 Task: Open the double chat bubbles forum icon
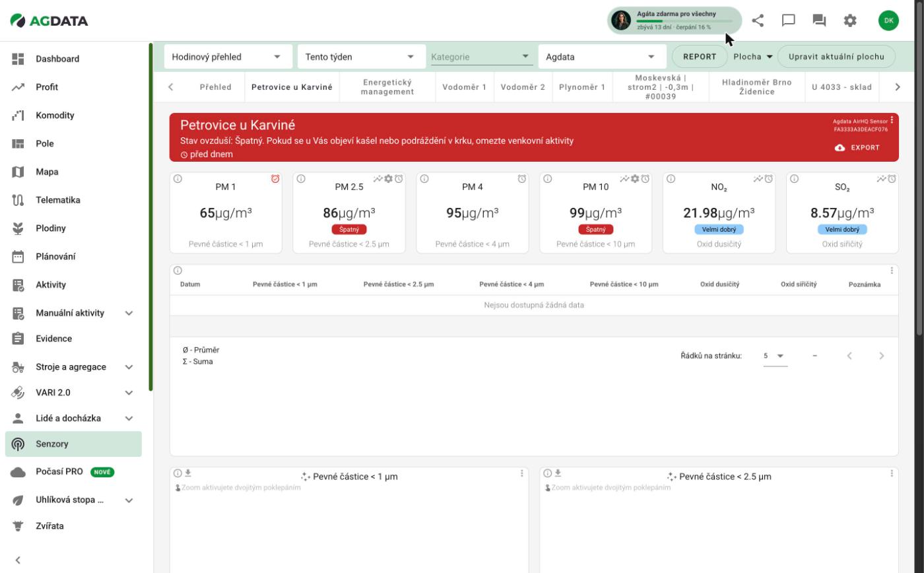click(x=819, y=20)
